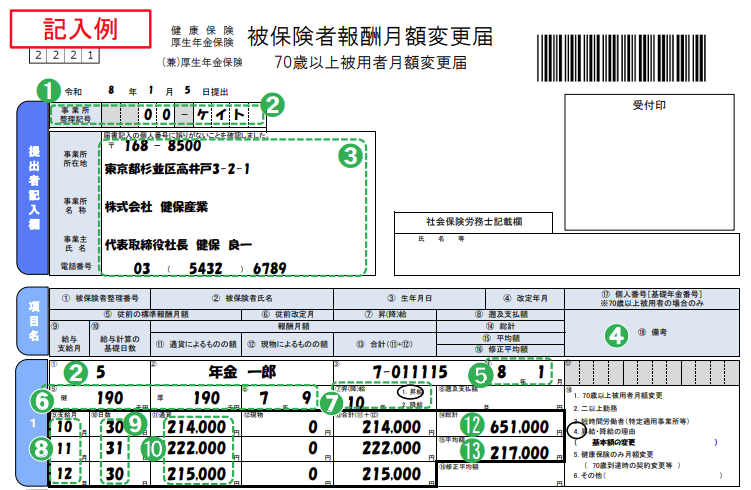Click the header 給与支給月

point(69,339)
